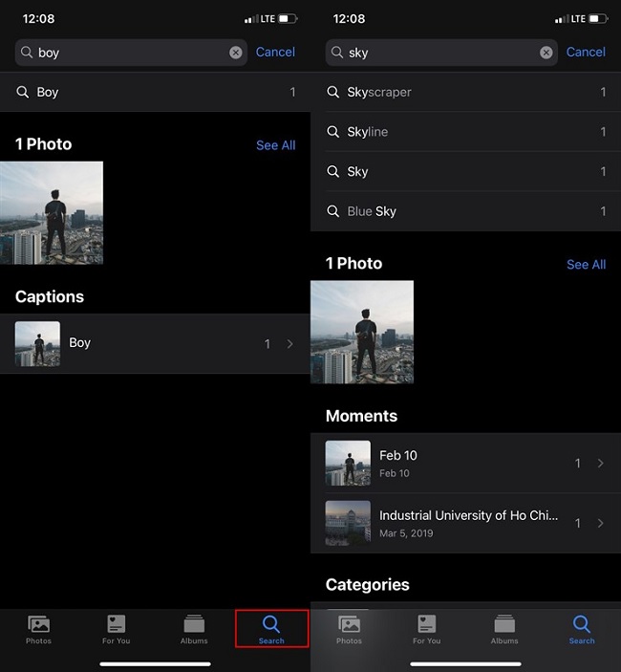Screen dimensions: 621x672
Task: Open Albums tab in left screen
Action: (x=194, y=629)
